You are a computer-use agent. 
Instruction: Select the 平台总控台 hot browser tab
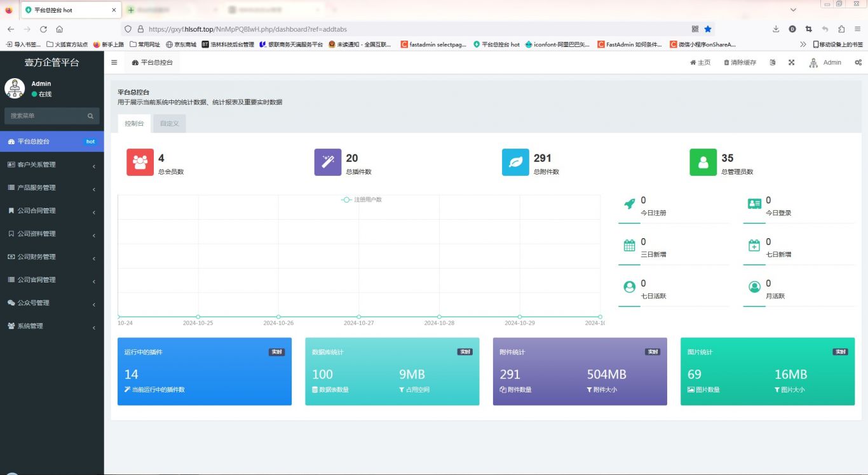(x=71, y=10)
